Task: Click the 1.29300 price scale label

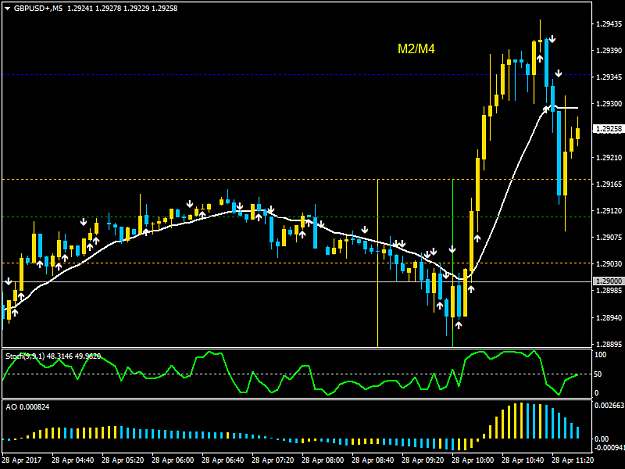Action: click(x=609, y=104)
